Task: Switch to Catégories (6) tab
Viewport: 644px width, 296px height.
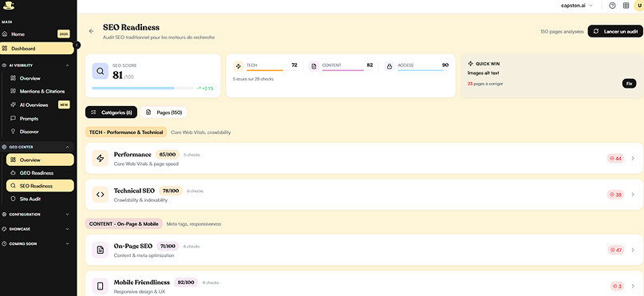Action: pos(111,112)
